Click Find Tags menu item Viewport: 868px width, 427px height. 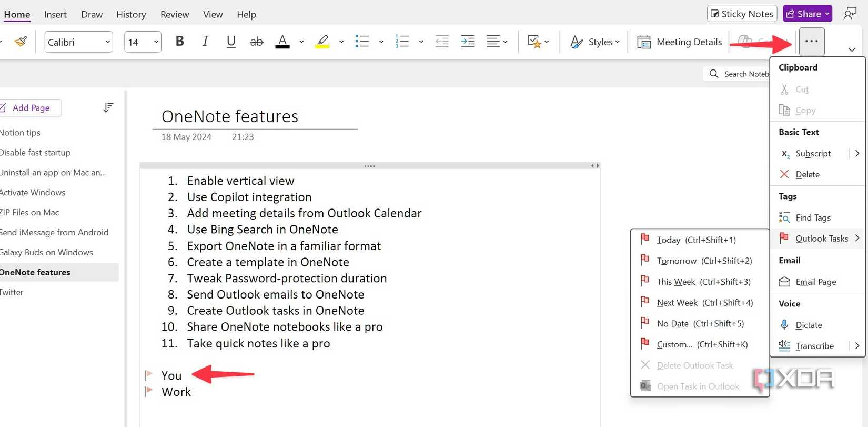[817, 218]
